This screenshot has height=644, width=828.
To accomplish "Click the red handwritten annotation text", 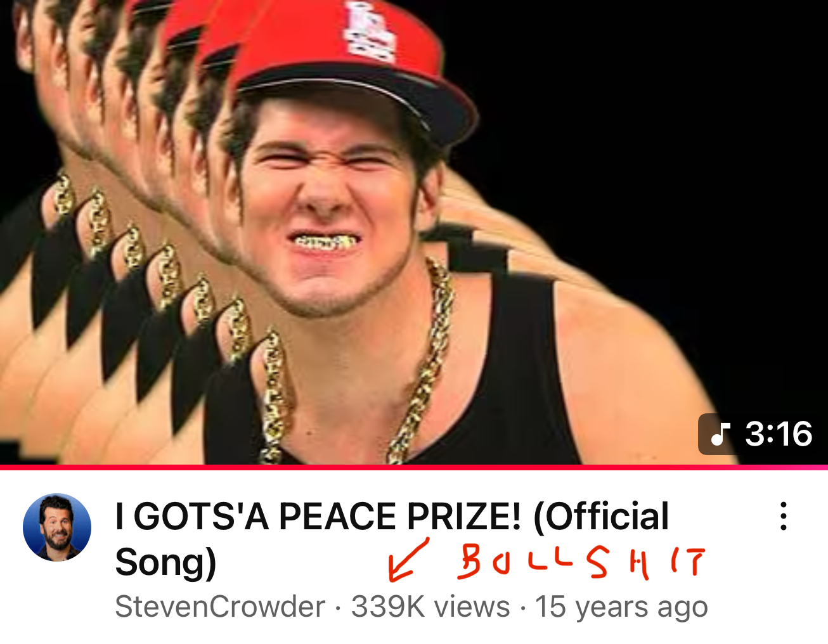I will click(x=580, y=562).
